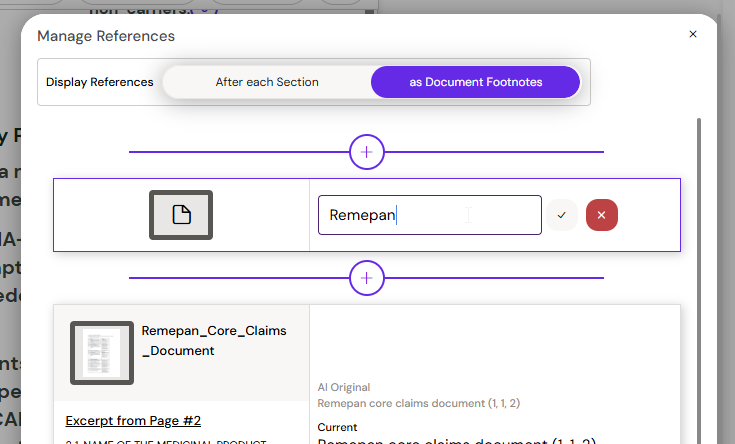
Task: Cancel the edit with the red X button
Action: 601,215
